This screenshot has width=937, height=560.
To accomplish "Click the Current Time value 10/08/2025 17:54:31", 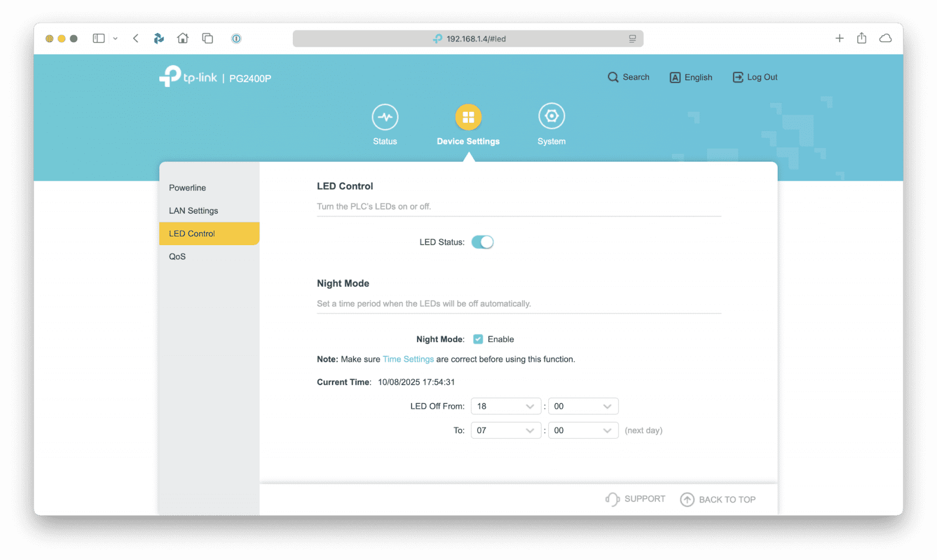I will [416, 382].
